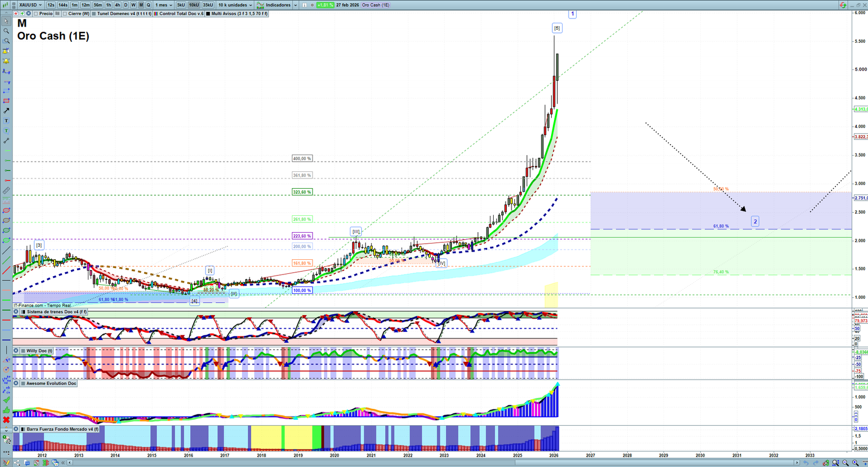The height and width of the screenshot is (467, 868).
Task: Close the Willy Doc indicator panel
Action: (16, 351)
